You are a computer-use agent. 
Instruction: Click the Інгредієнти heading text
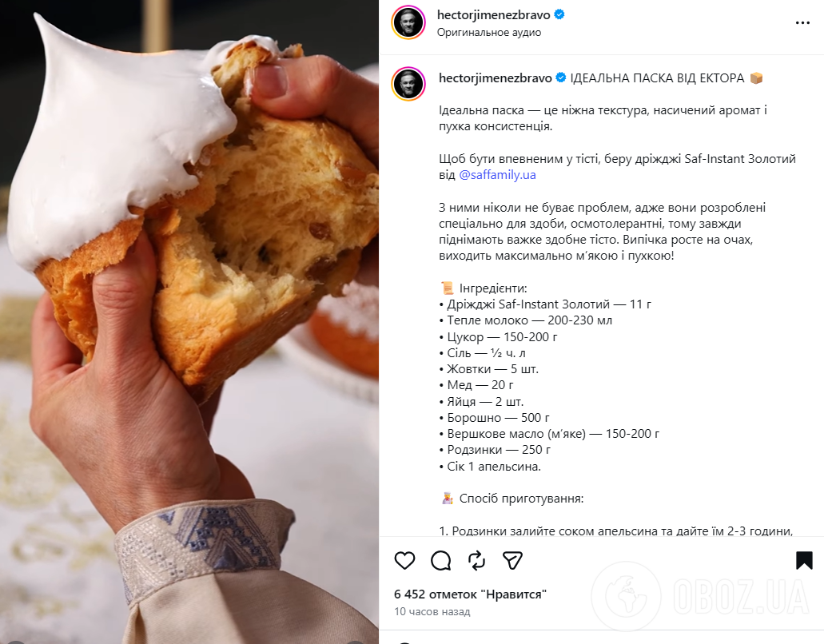pyautogui.click(x=493, y=288)
